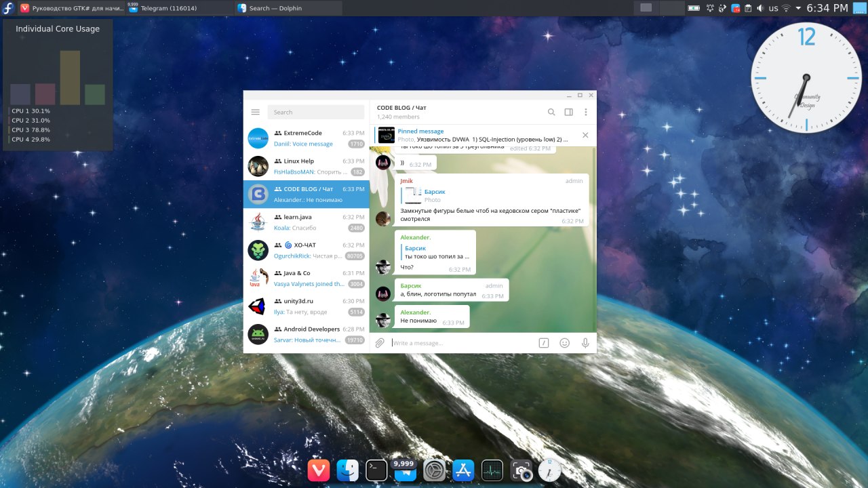Click the Write a message field

462,343
